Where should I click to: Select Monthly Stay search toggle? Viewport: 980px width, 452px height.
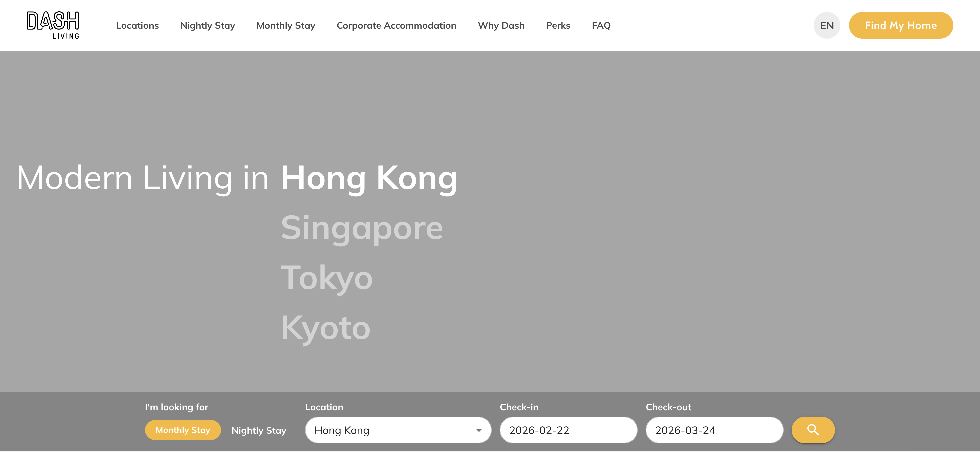pos(183,430)
